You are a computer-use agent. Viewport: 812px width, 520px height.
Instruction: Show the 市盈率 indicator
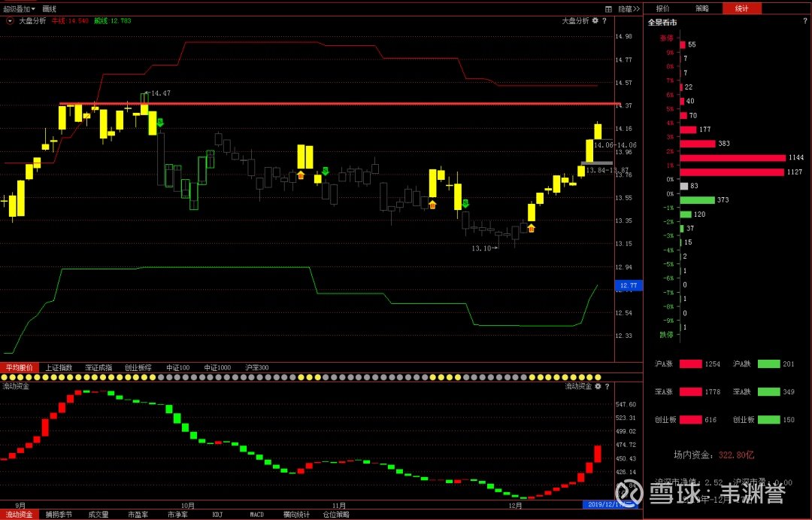(138, 514)
